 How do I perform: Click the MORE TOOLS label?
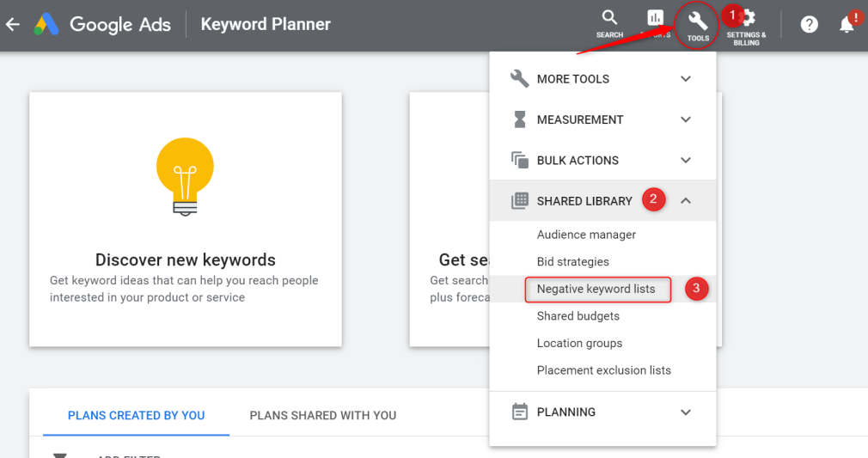click(573, 79)
